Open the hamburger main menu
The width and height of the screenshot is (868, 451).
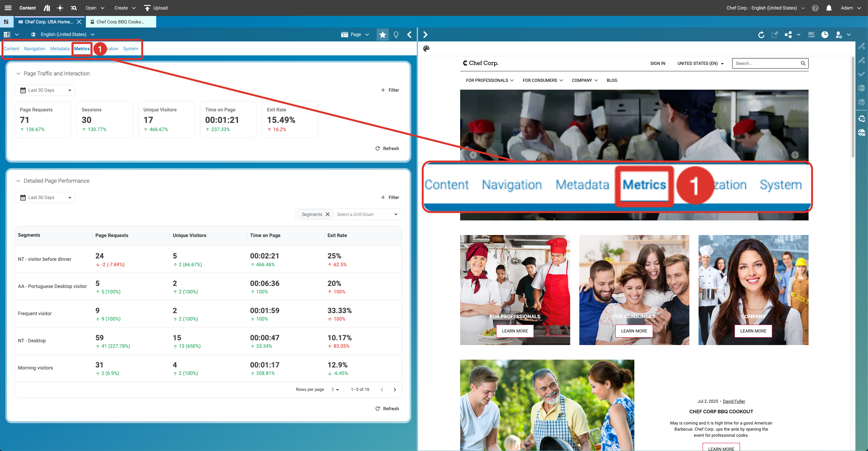click(x=8, y=8)
